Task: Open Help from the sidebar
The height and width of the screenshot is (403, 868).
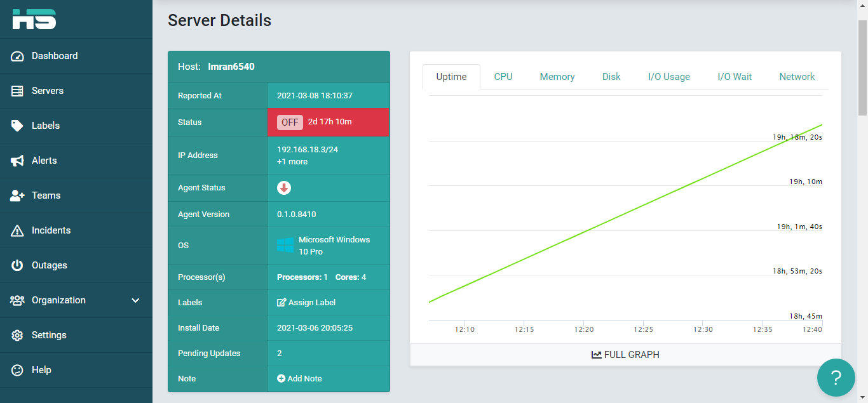Action: click(76, 370)
